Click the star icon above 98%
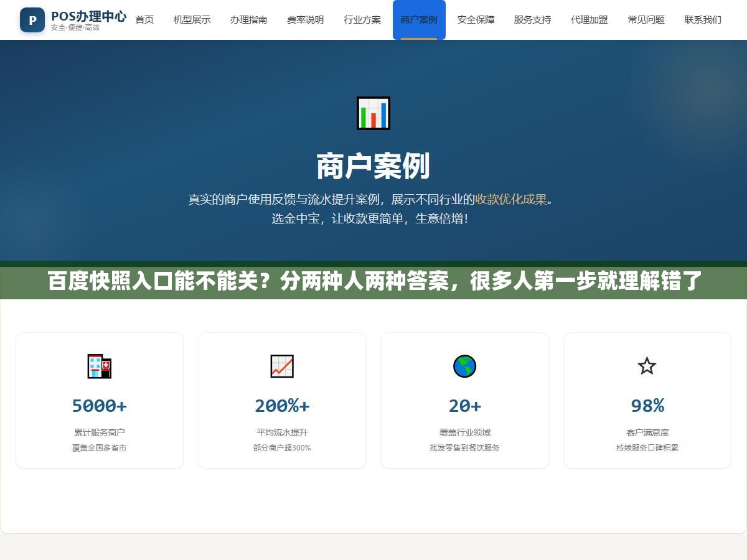This screenshot has width=747, height=560. click(647, 366)
